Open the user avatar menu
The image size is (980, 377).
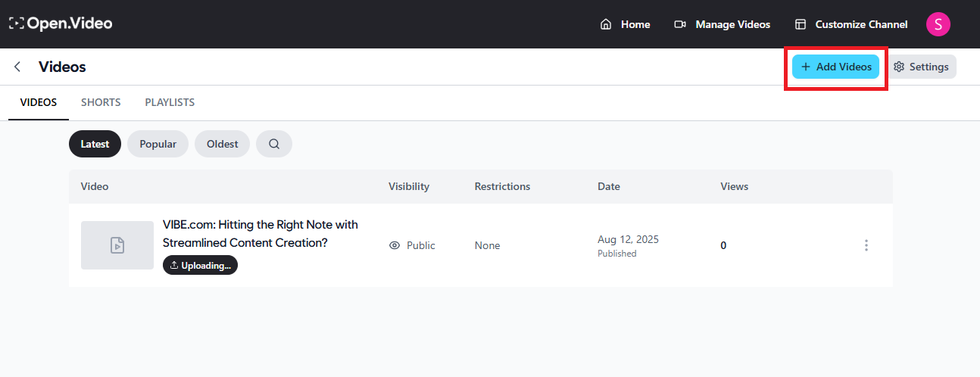(938, 24)
